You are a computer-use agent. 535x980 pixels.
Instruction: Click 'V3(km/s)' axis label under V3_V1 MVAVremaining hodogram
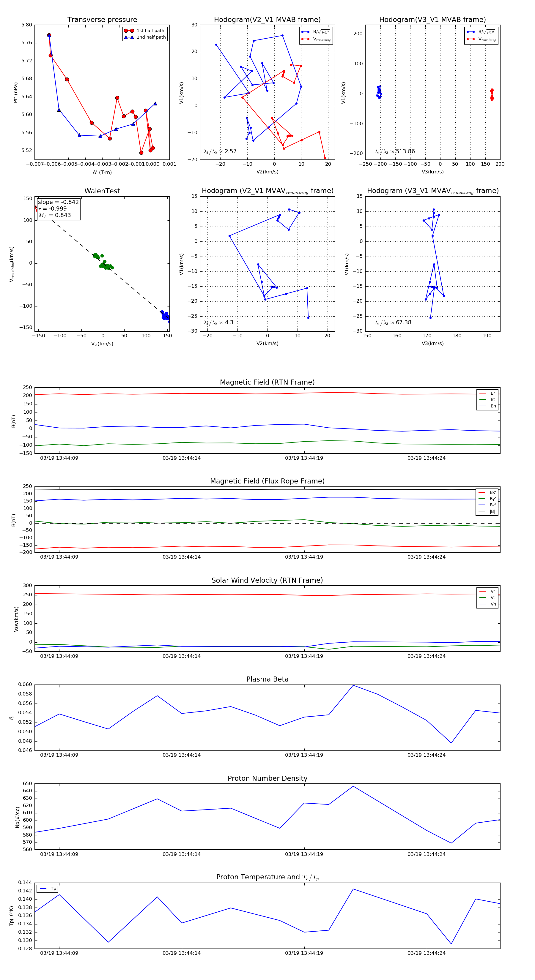tap(432, 344)
